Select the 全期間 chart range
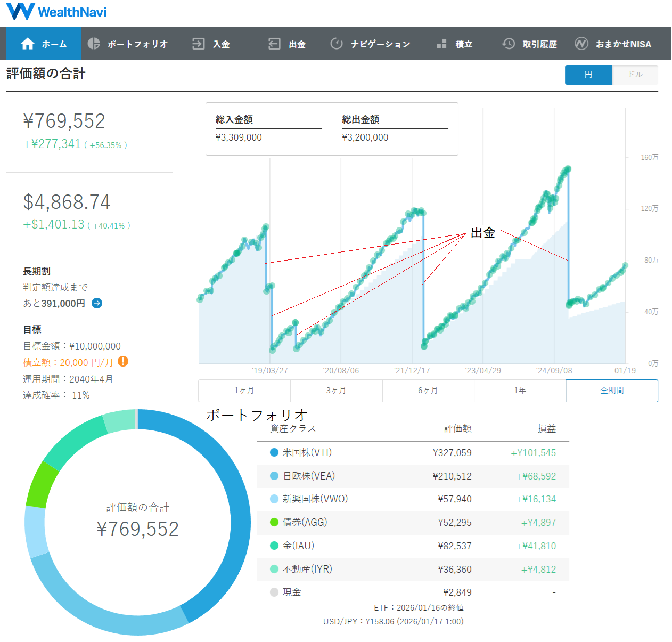Viewport: 672px width, 642px height. coord(612,391)
